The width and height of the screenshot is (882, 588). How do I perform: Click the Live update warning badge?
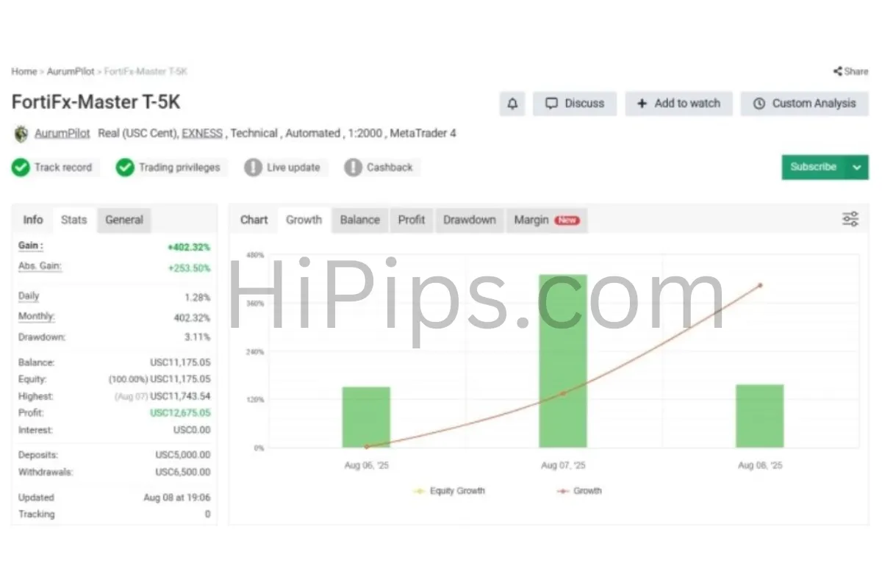(x=286, y=168)
